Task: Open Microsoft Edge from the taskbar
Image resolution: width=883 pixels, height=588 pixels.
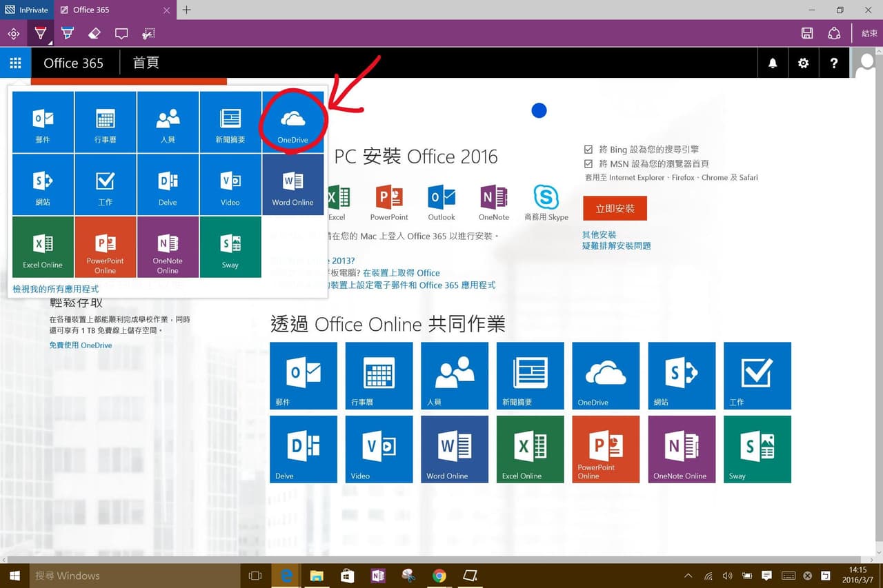Action: point(285,576)
